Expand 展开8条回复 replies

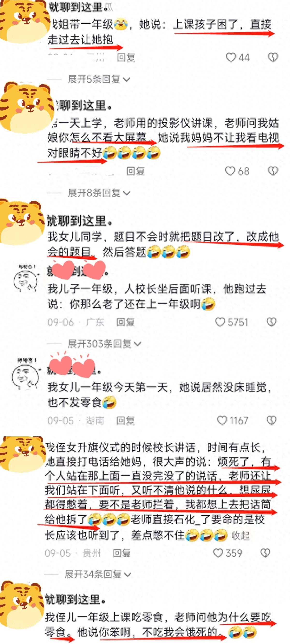(99, 193)
